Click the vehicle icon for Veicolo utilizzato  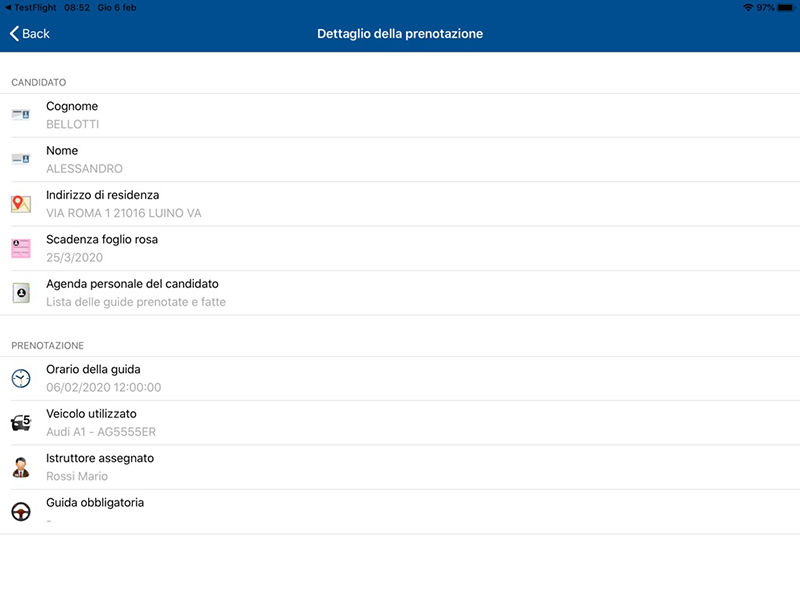point(21,422)
